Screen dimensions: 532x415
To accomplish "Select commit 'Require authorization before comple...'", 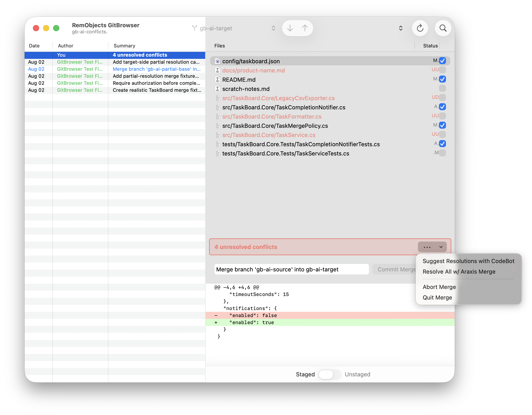I will click(x=115, y=83).
